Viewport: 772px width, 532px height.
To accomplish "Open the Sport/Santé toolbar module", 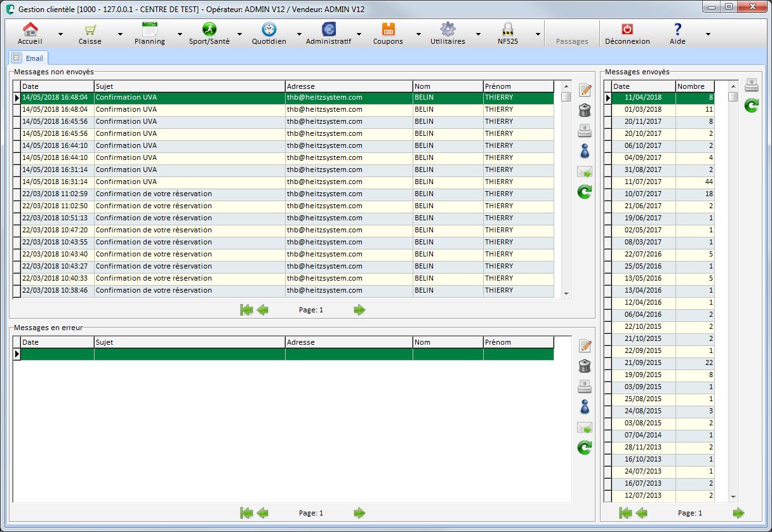I will point(209,34).
